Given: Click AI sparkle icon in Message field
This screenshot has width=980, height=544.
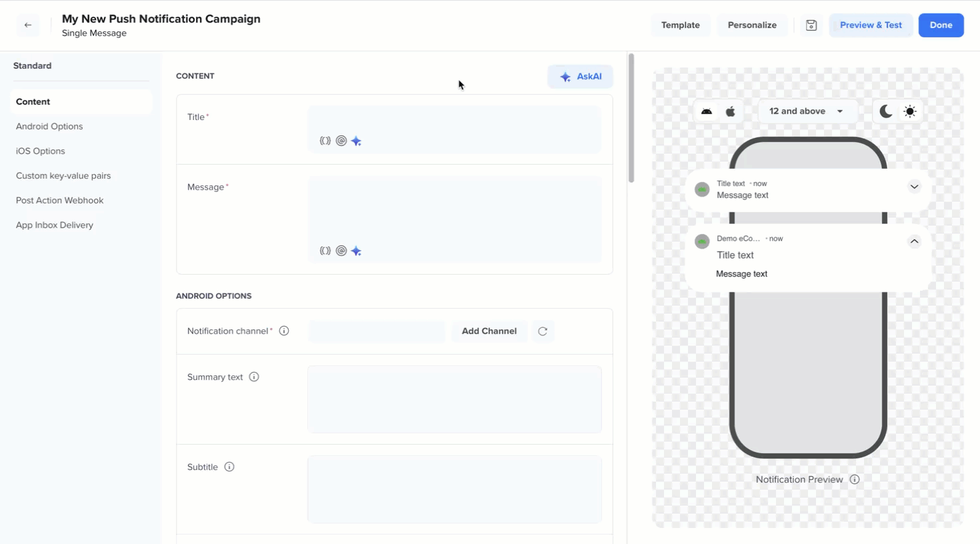Looking at the screenshot, I should point(357,251).
